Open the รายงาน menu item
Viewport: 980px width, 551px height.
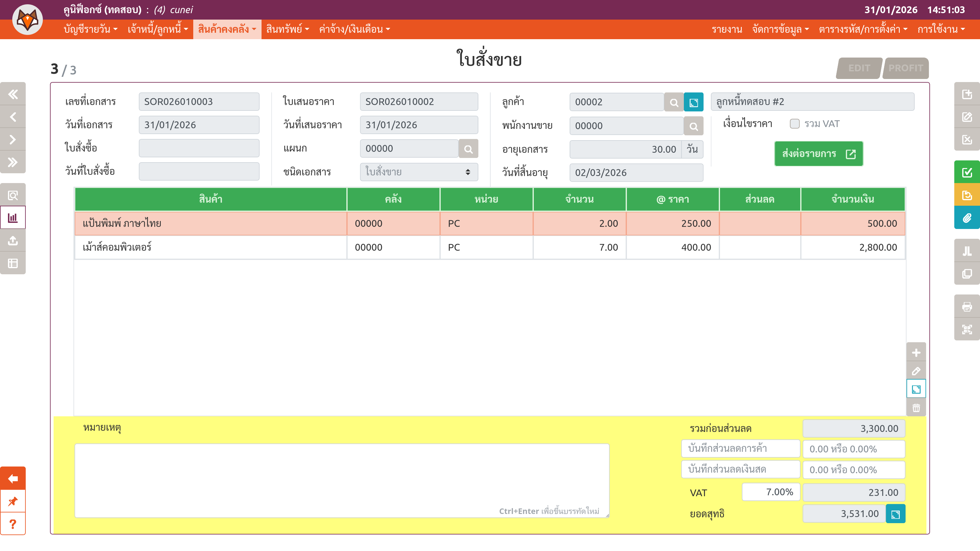tap(727, 29)
